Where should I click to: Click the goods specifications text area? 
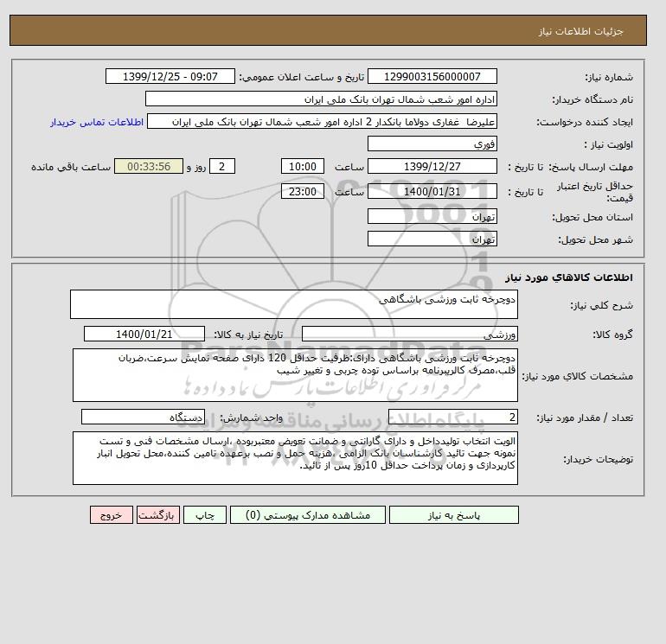pos(295,375)
